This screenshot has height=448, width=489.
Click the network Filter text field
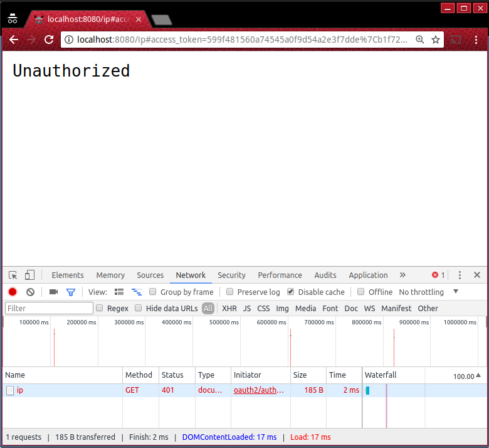click(49, 309)
